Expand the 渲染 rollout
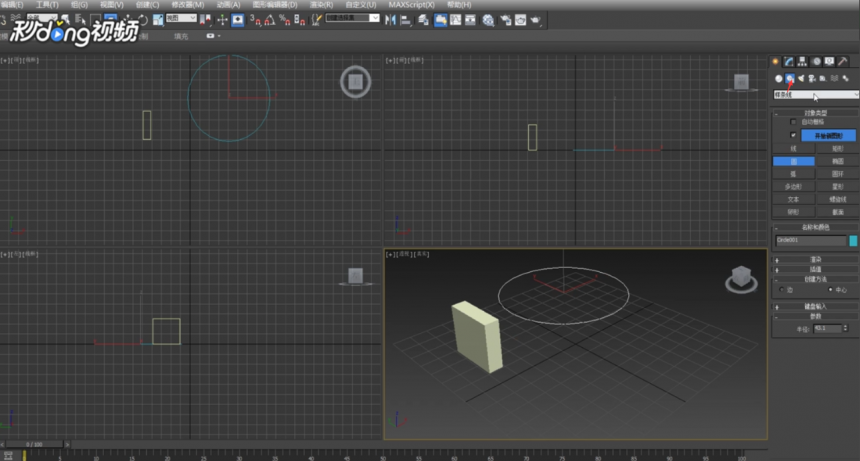This screenshot has height=461, width=860. coord(816,259)
